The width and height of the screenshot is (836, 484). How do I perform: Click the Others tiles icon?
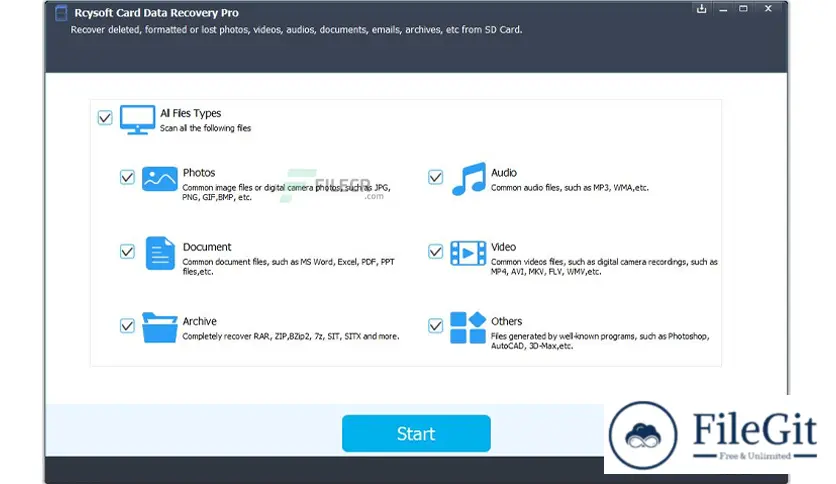[468, 327]
